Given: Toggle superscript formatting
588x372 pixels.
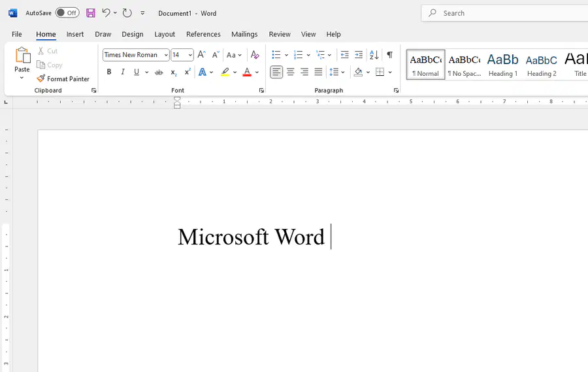Looking at the screenshot, I should coord(188,72).
